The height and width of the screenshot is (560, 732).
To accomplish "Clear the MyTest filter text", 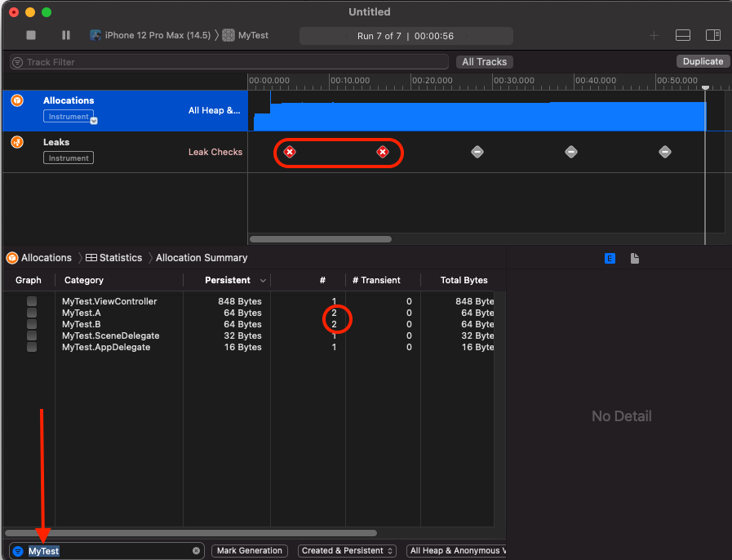I will point(196,551).
